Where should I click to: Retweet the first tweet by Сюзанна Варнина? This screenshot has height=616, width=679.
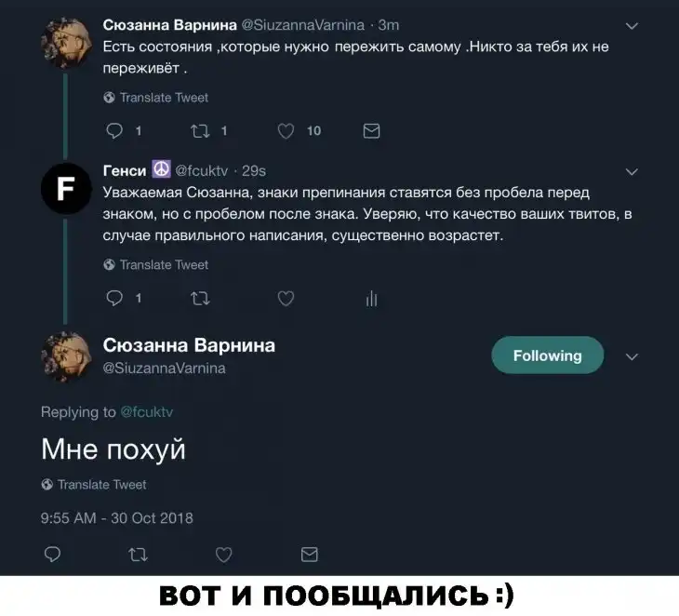201,131
